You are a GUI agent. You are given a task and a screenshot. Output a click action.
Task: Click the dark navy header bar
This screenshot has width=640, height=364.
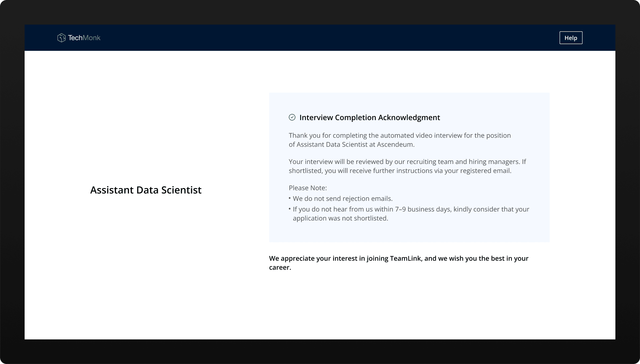coord(328,38)
